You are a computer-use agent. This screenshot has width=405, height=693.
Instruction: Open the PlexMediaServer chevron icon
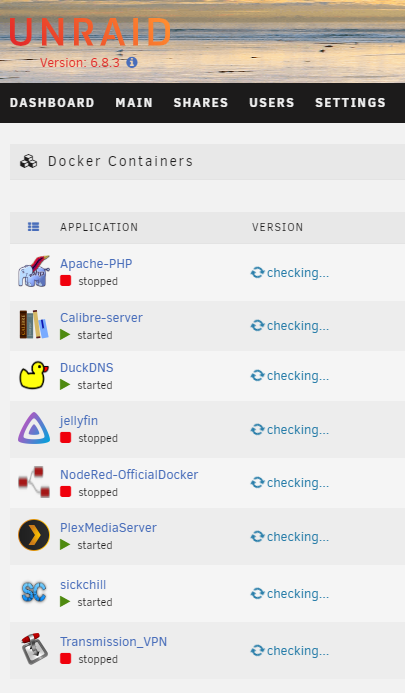click(x=34, y=535)
